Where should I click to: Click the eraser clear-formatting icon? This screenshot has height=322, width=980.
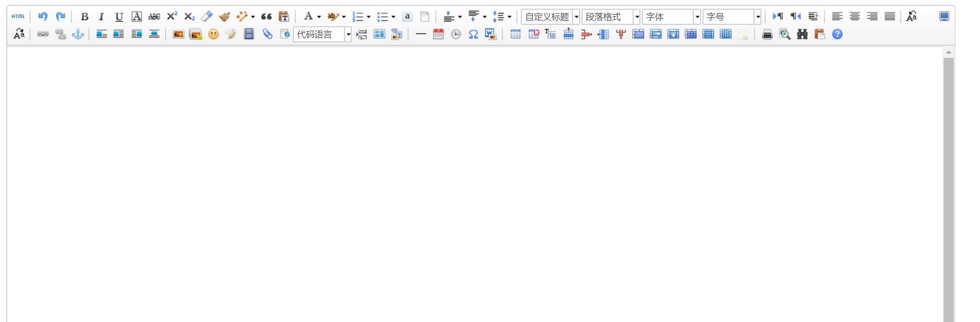click(206, 17)
